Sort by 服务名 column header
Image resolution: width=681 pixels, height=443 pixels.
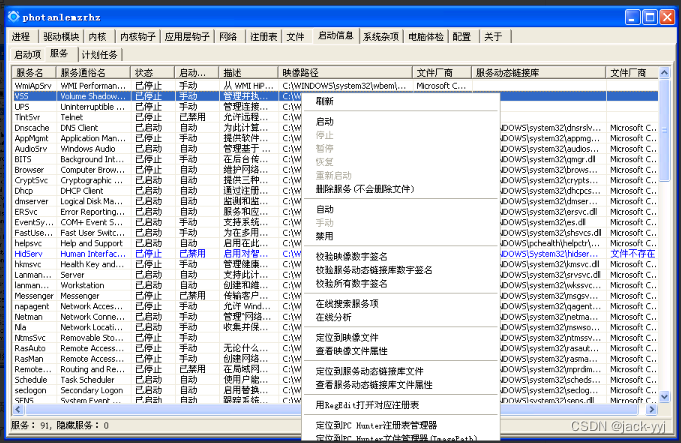pos(34,73)
